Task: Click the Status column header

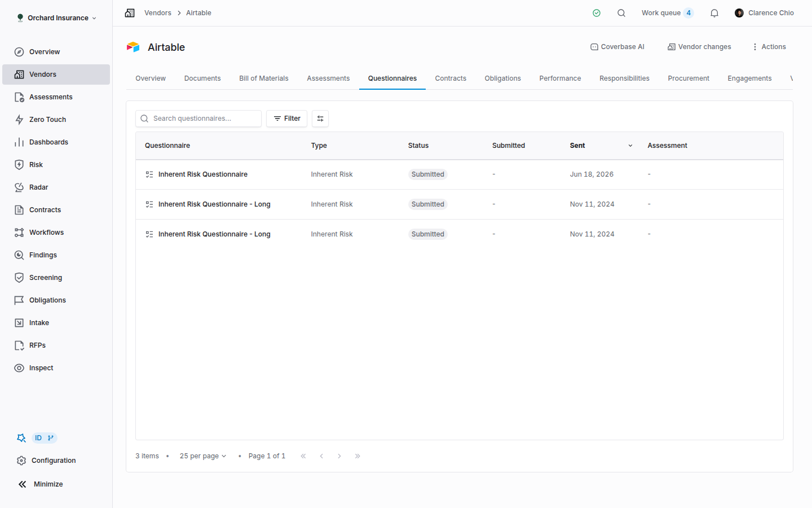Action: tap(418, 146)
